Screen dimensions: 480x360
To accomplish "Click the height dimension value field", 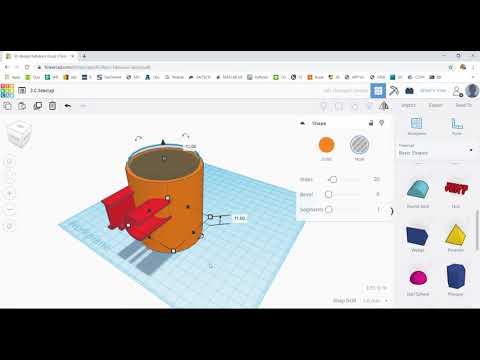I will coord(239,218).
